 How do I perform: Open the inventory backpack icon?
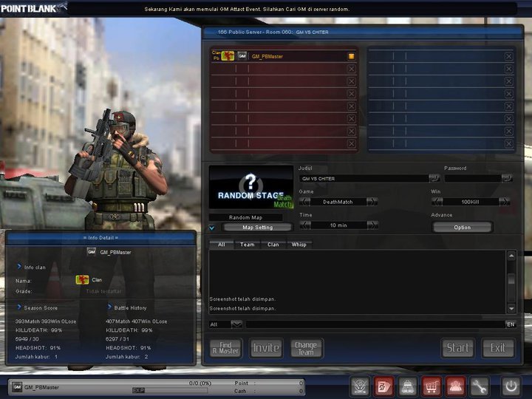408,386
